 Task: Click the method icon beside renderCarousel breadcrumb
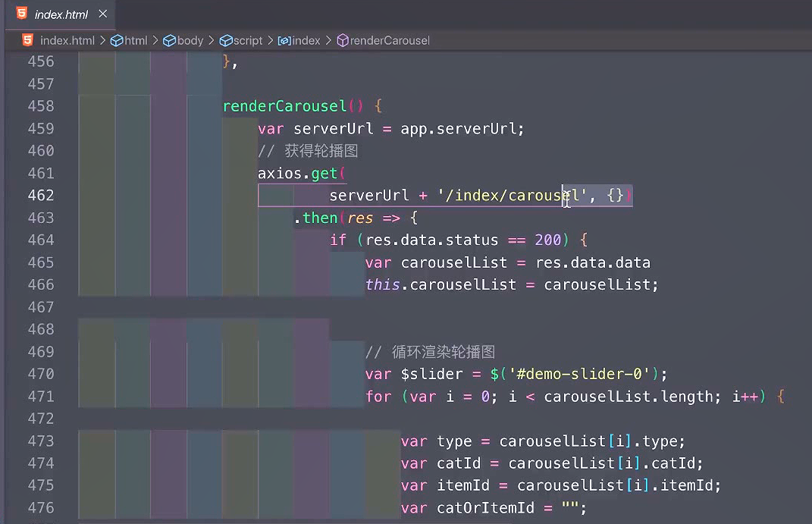pos(342,40)
